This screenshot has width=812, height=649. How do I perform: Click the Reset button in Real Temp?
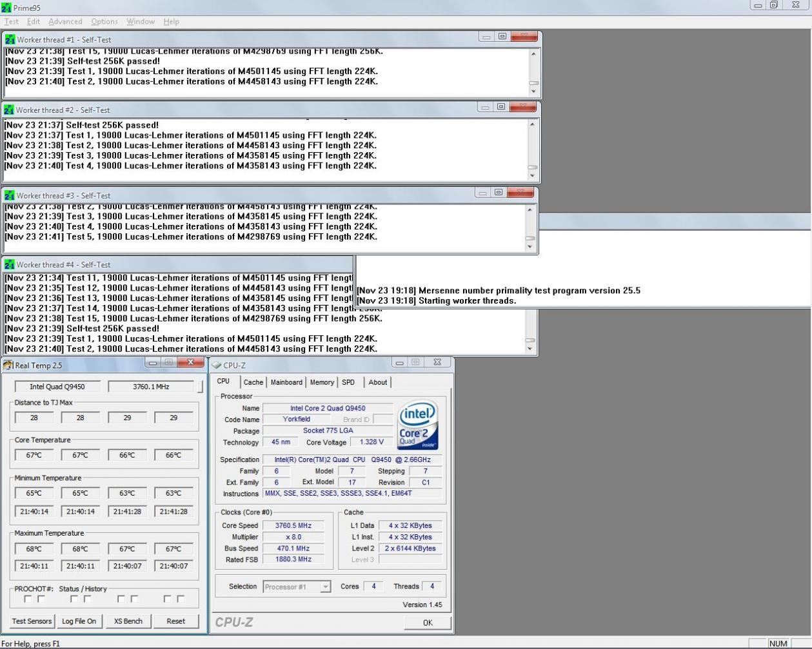point(175,621)
